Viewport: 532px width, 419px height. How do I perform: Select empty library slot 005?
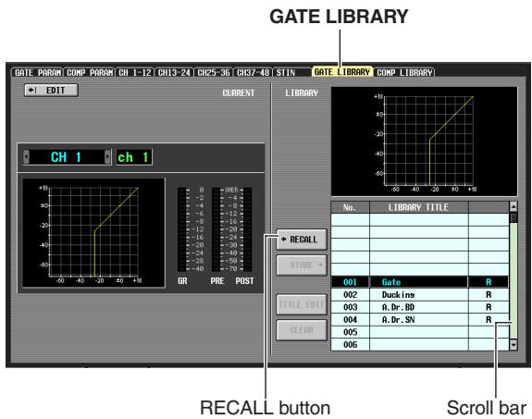tap(420, 332)
